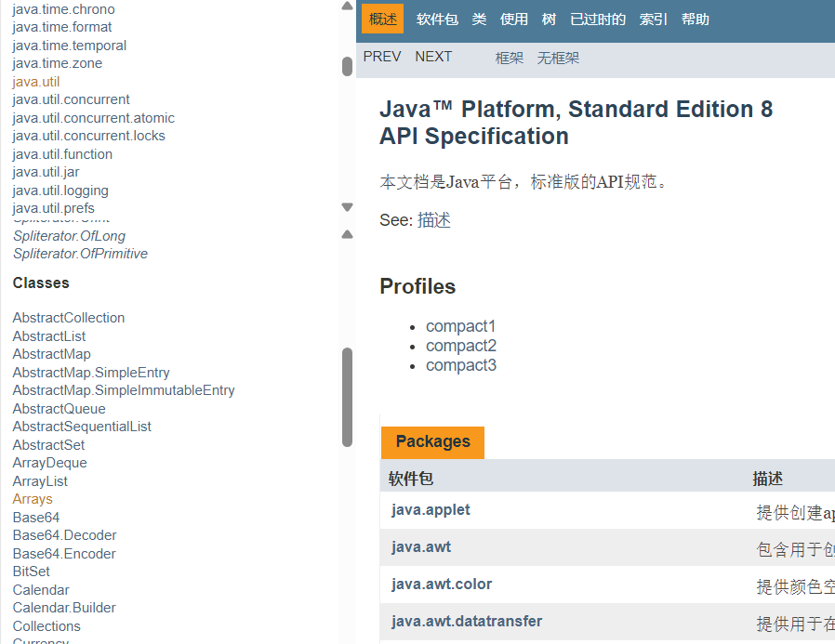
Task: Click the package list scroll-up arrow
Action: 347,6
